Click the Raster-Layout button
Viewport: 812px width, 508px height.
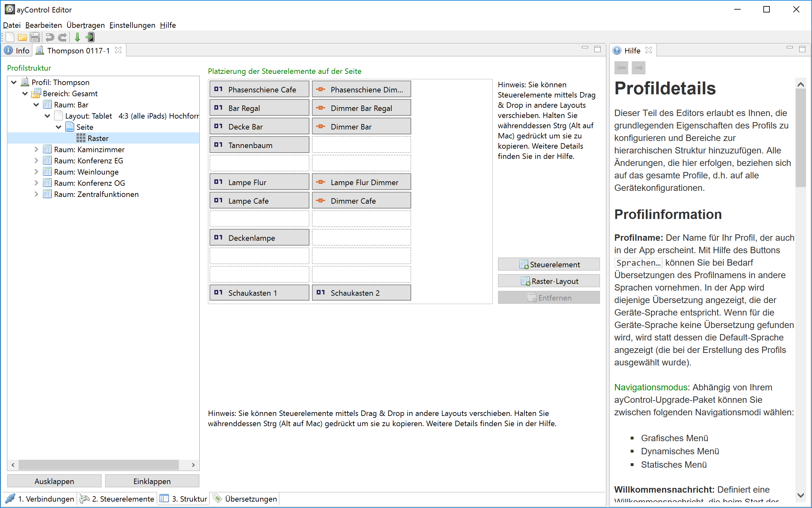(548, 281)
